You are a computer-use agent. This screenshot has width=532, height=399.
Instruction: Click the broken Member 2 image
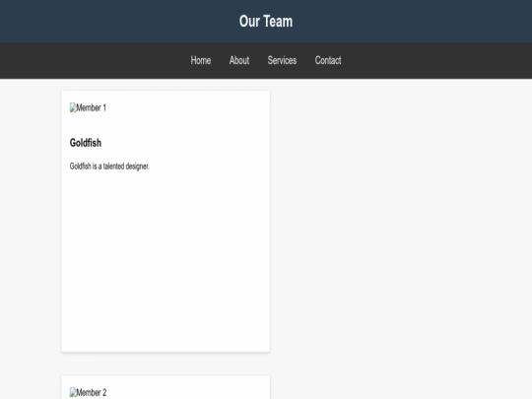click(88, 392)
